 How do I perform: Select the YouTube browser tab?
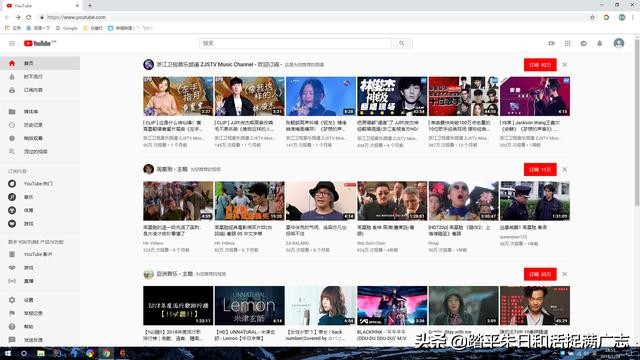(43, 6)
